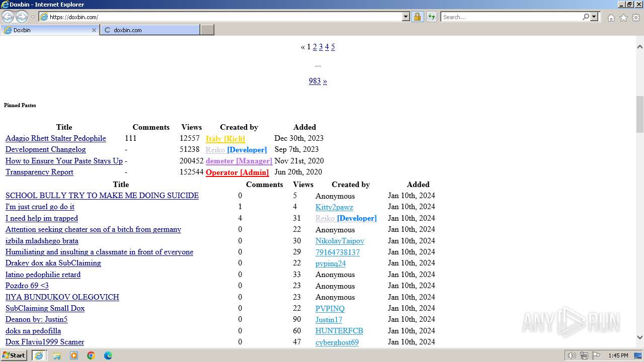The image size is (644, 362).
Task: Open Operator [Admin] profile link
Action: [237, 172]
